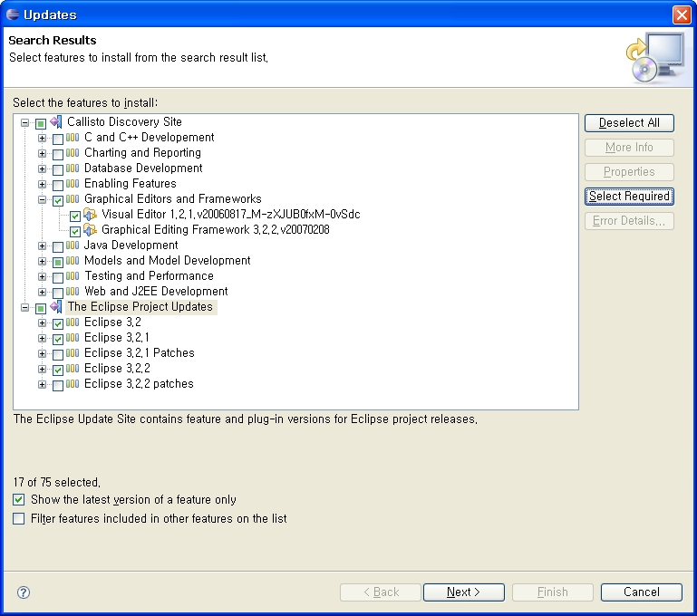The image size is (697, 616).
Task: Click the Enabling Features category icon
Action: coord(73,183)
